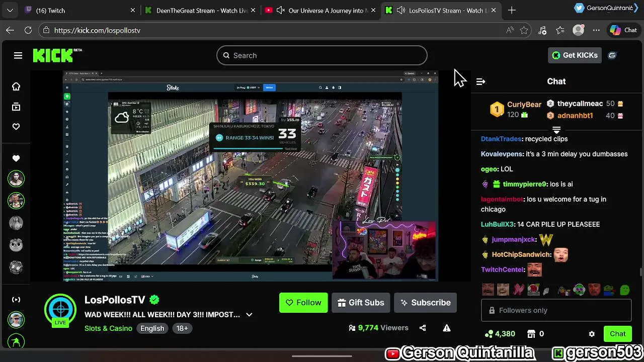Click the green Chat send button
This screenshot has width=644, height=362.
pos(618,334)
